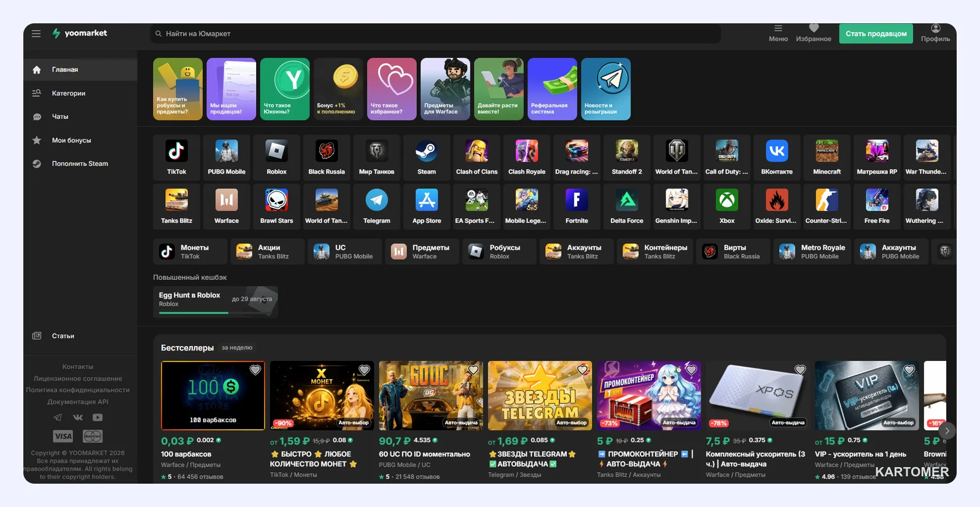980x507 pixels.
Task: Open the hamburger menu next to the yoomarket logo
Action: (x=36, y=34)
